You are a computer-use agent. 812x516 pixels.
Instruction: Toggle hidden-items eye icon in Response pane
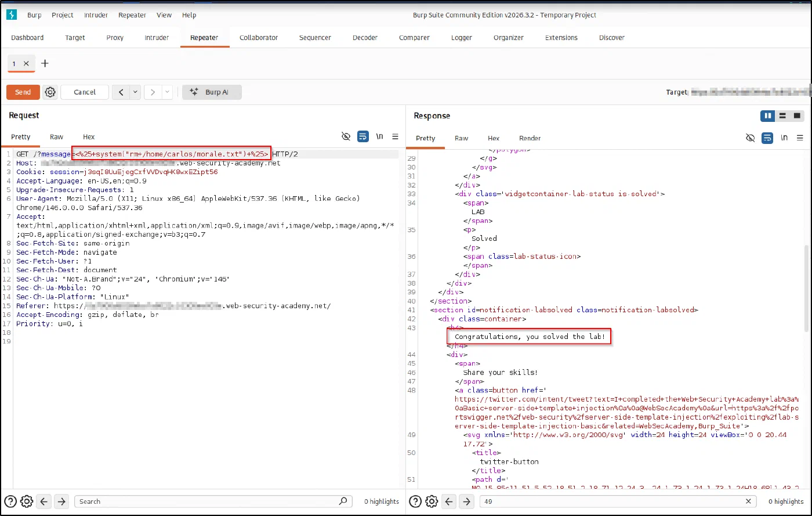[751, 138]
